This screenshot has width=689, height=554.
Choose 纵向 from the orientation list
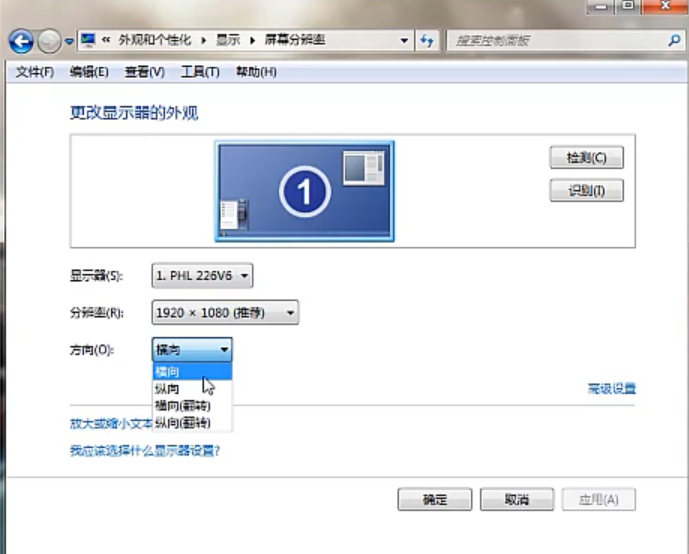[167, 388]
